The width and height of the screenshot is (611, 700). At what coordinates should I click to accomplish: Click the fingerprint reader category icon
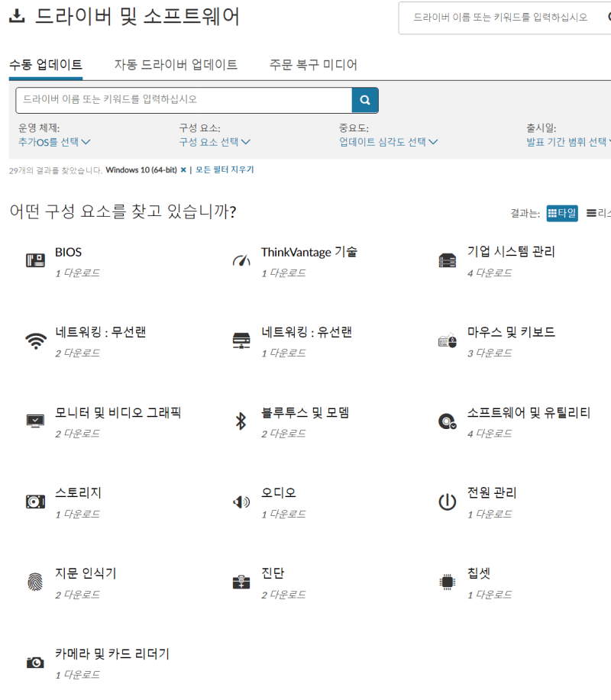click(x=34, y=581)
